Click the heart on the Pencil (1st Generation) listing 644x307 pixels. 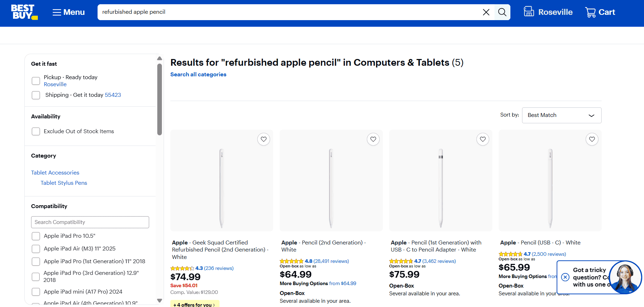[x=482, y=139]
